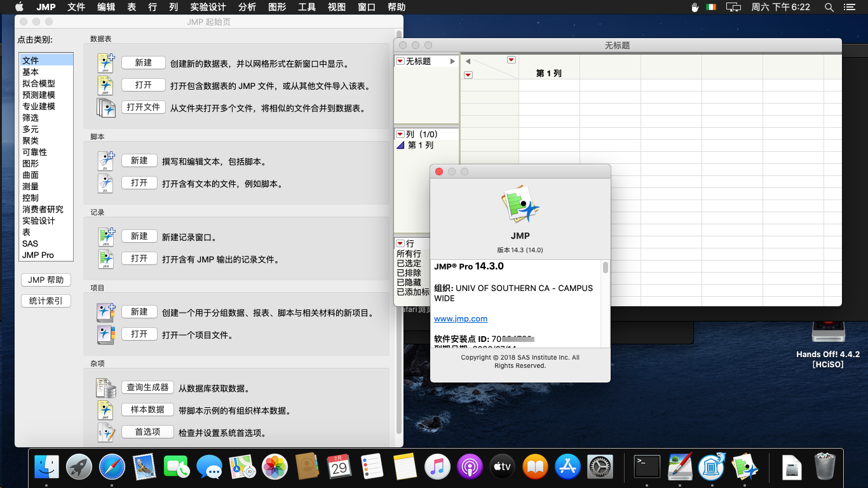Viewport: 868px width, 488px height.
Task: Click first cell under 第 1 列
Action: [549, 85]
